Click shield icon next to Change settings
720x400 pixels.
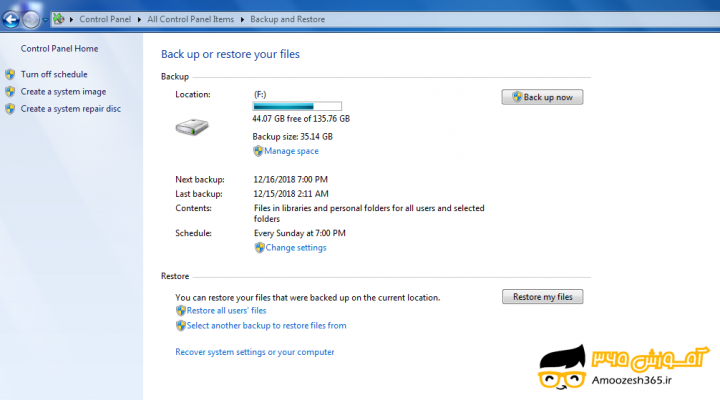pyautogui.click(x=259, y=248)
